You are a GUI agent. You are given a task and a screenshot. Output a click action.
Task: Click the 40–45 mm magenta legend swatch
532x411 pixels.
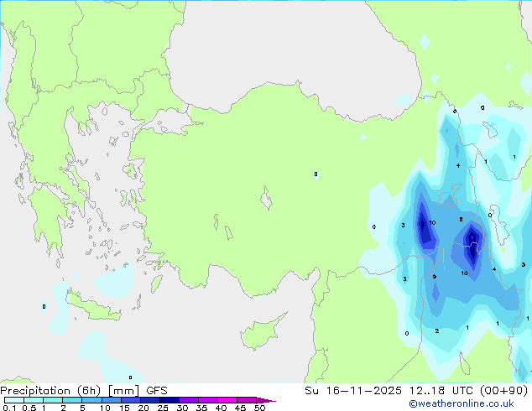(x=227, y=400)
